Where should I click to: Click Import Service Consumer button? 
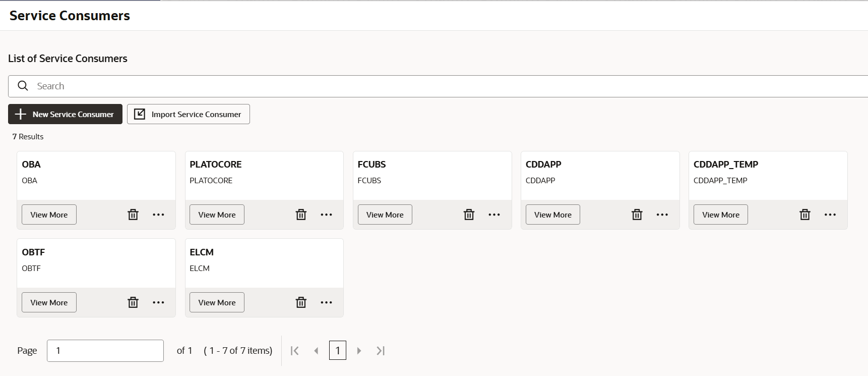pos(188,114)
